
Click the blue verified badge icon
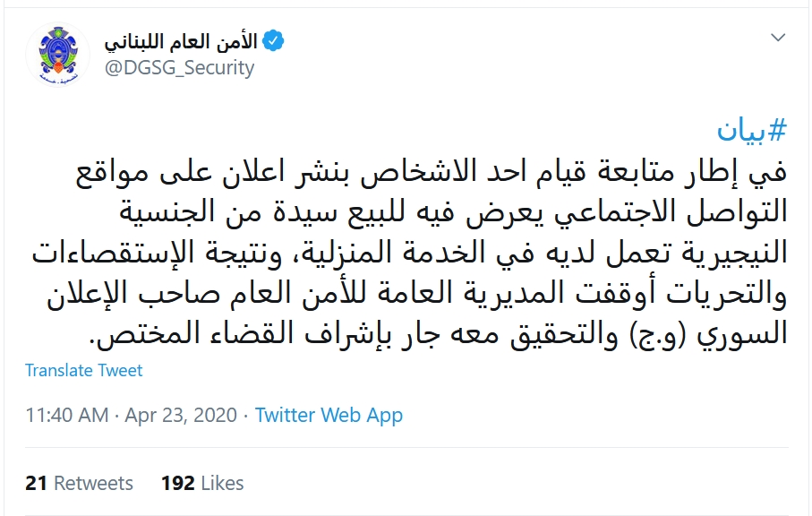[274, 40]
